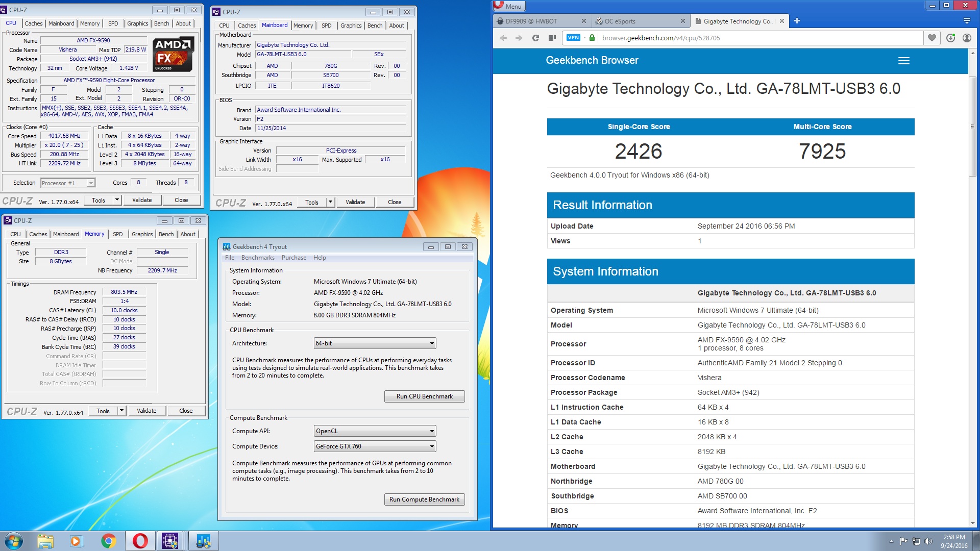
Task: Open Geekbench 4 Purchase menu
Action: [294, 258]
